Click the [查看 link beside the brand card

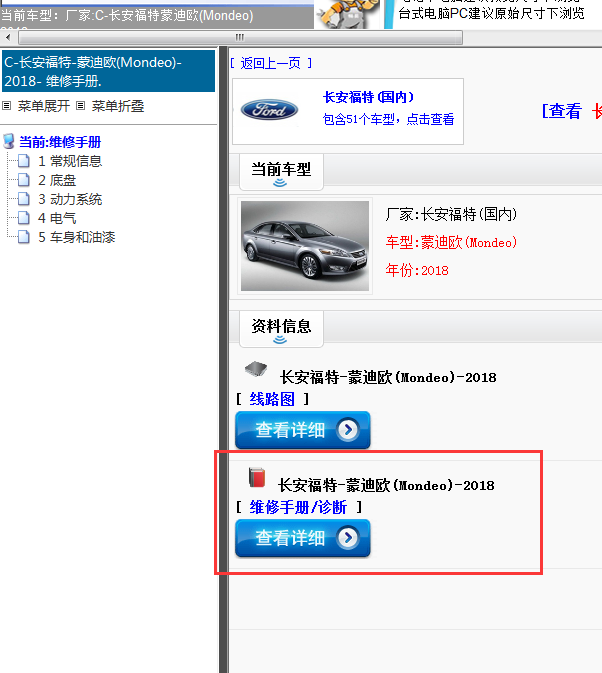[562, 111]
